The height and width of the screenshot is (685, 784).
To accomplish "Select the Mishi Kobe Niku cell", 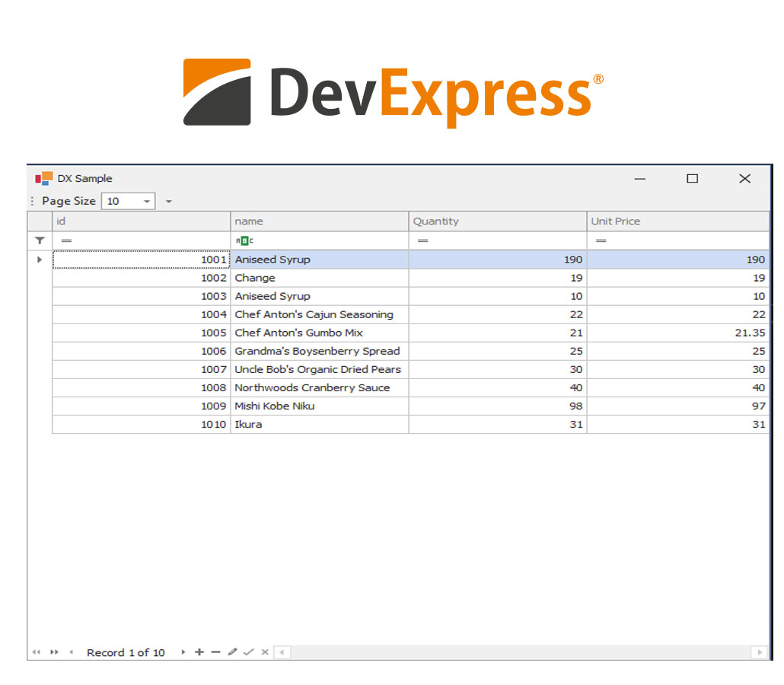I will (x=320, y=406).
